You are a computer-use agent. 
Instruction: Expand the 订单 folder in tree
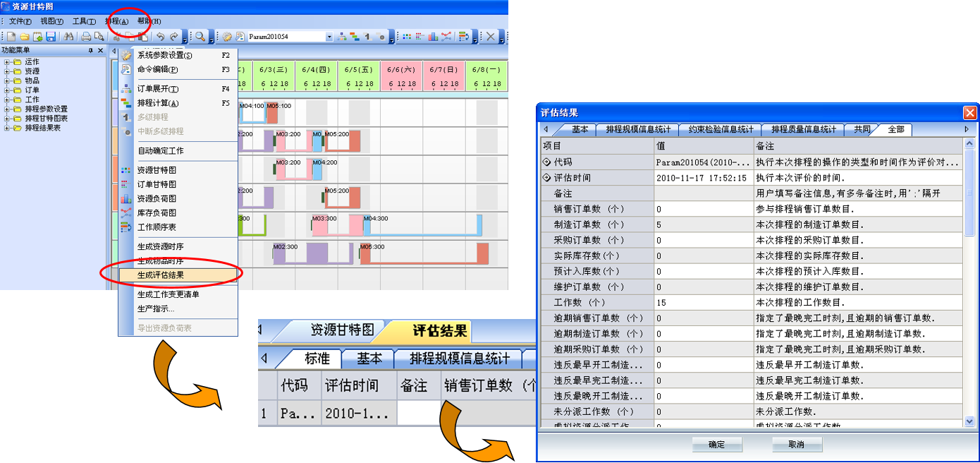[x=7, y=90]
